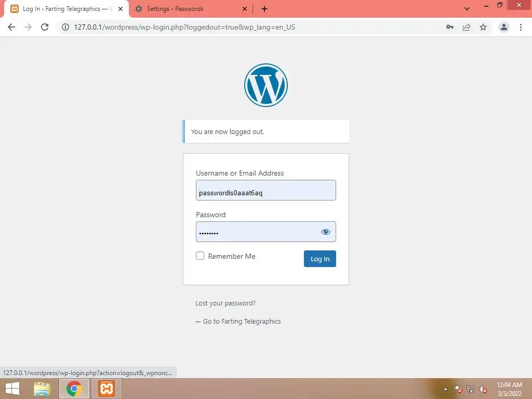
Task: Click the 'You are now logged out.' notice
Action: coord(265,131)
